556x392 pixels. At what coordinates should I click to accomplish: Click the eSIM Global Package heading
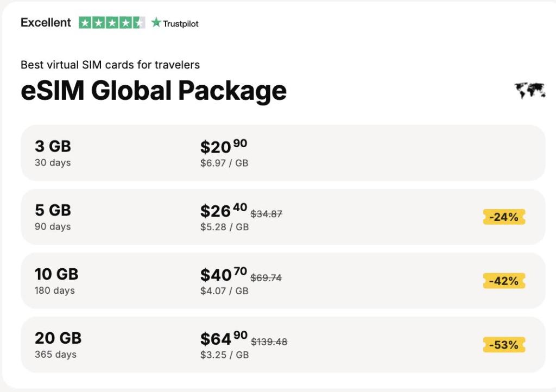(x=154, y=91)
